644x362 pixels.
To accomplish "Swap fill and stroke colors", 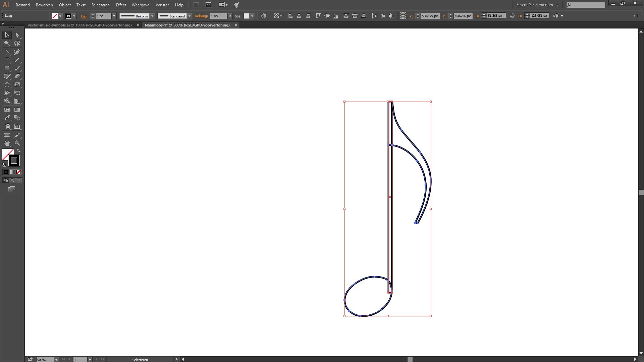I will (18, 151).
